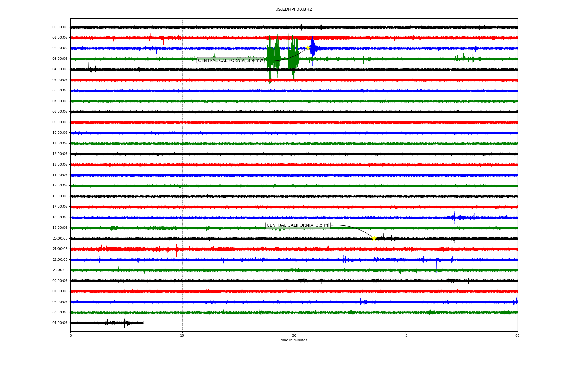The image size is (588, 368).
Task: Click the 12:00:06 trace time label
Action: coord(60,154)
